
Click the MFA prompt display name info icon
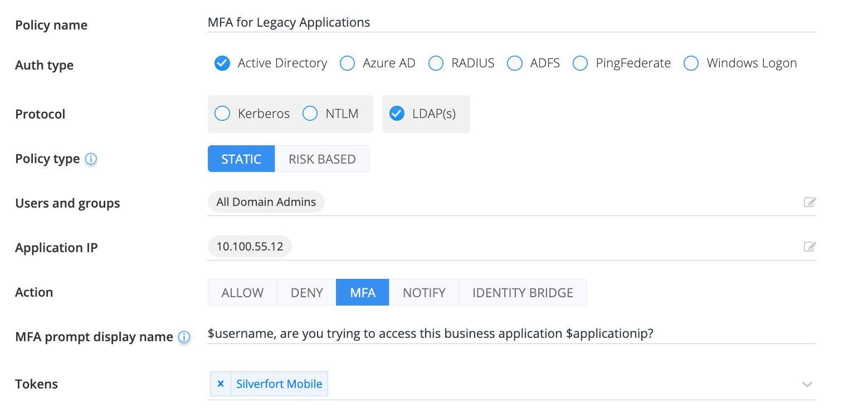pyautogui.click(x=184, y=337)
